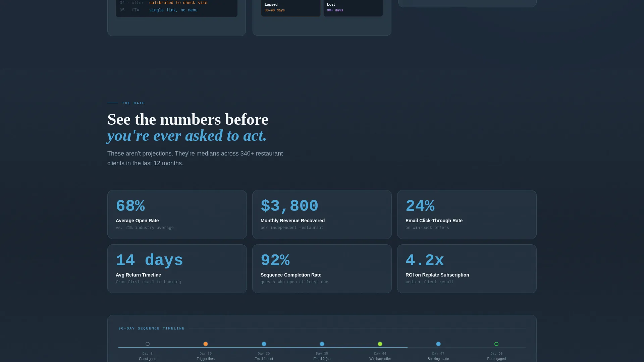Click the 4.2x value
The width and height of the screenshot is (644, 362).
click(425, 260)
